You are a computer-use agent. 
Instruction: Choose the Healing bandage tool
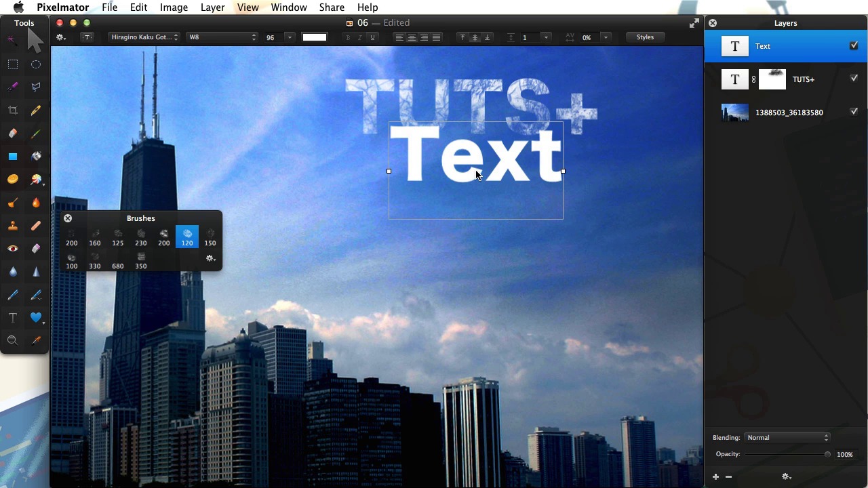tap(36, 226)
